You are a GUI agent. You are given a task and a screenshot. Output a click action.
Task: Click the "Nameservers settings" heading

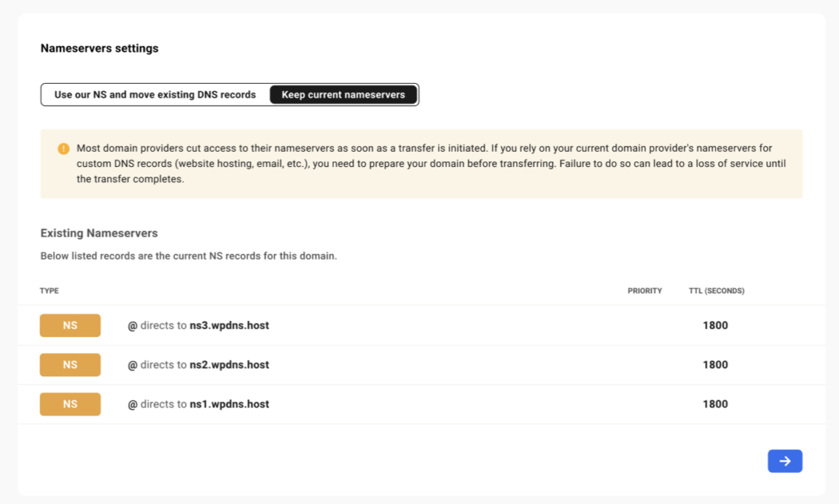100,48
